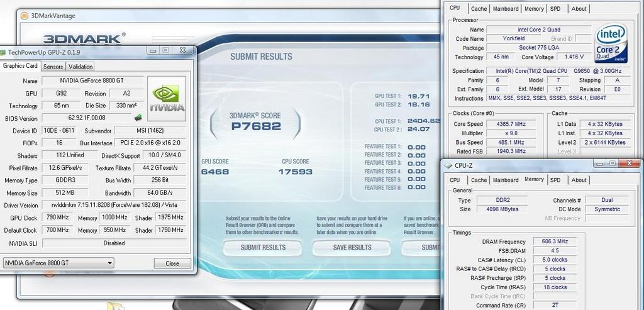The height and width of the screenshot is (310, 644).
Task: Close the CPU-Z memory window
Action: [628, 164]
